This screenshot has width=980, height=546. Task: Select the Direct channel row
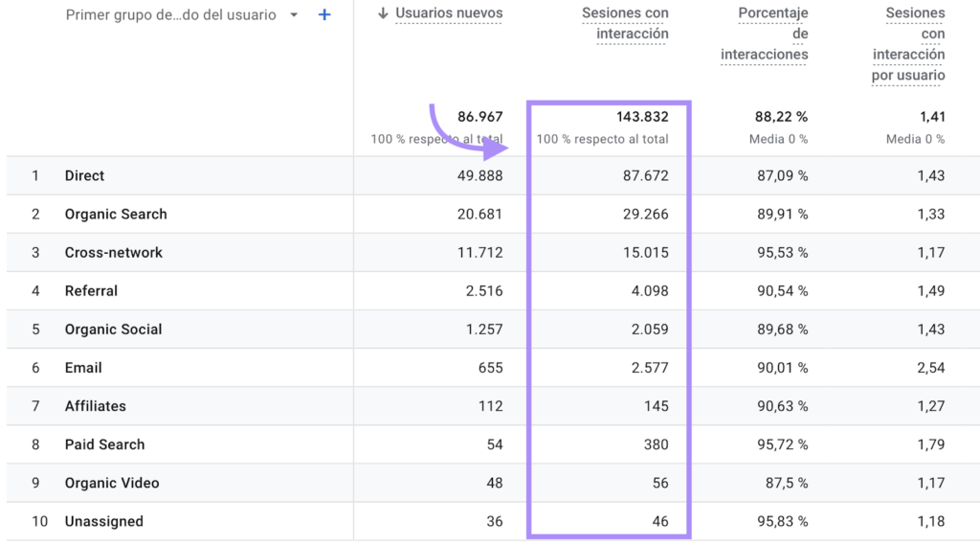point(85,176)
